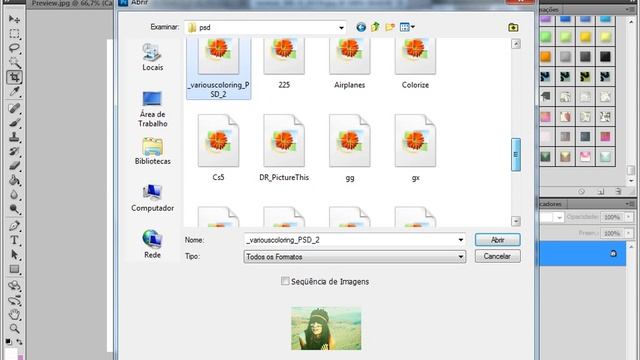Reset default foreground and background colors

(9, 342)
